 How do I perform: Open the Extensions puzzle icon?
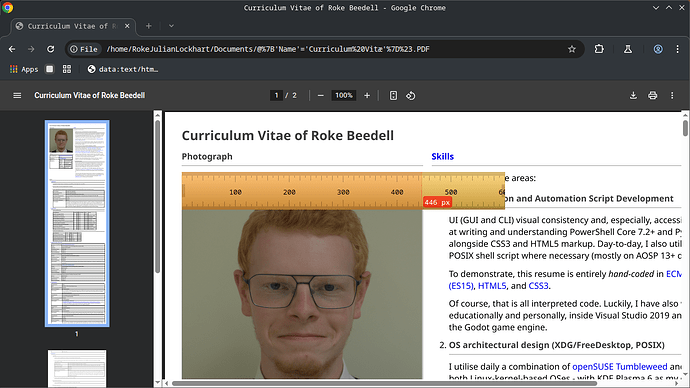tap(599, 49)
